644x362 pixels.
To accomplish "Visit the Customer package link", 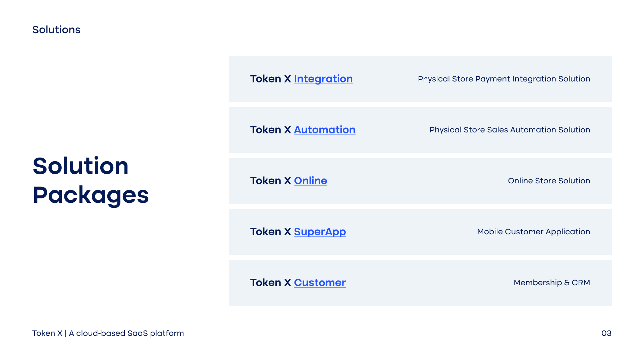I will pyautogui.click(x=320, y=283).
